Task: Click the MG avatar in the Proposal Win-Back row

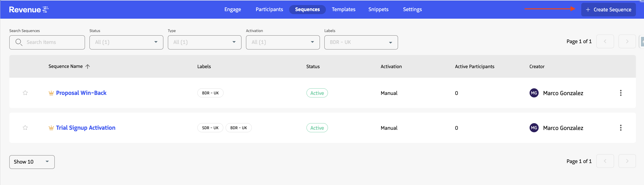Action: click(534, 93)
